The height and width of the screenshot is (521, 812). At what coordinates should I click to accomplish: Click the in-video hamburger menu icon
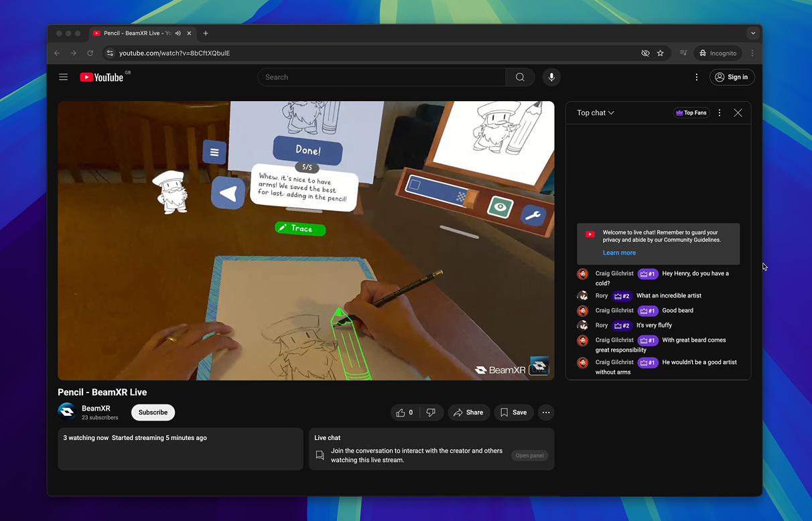pos(214,152)
